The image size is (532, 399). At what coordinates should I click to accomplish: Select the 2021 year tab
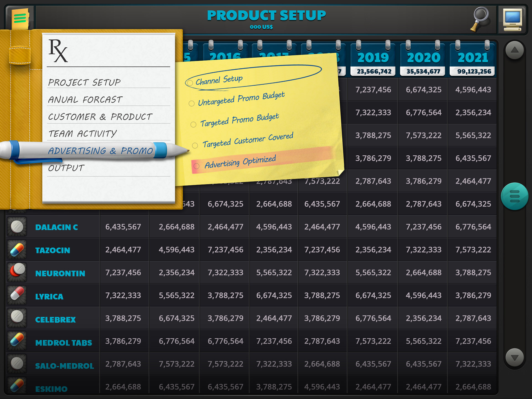(473, 58)
